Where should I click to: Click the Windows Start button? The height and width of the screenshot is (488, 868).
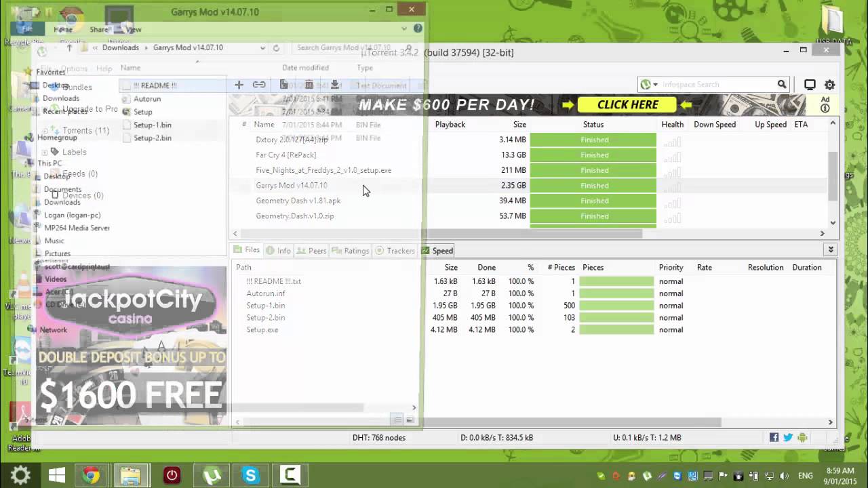pyautogui.click(x=56, y=475)
